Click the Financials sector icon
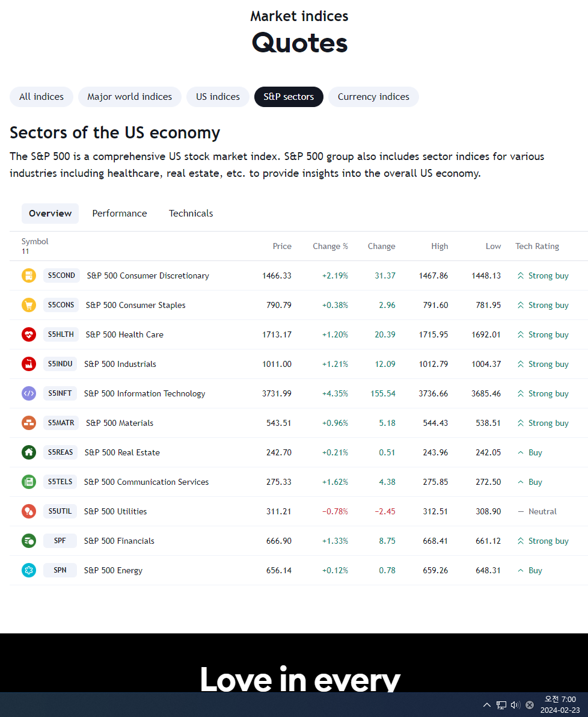 pyautogui.click(x=29, y=541)
